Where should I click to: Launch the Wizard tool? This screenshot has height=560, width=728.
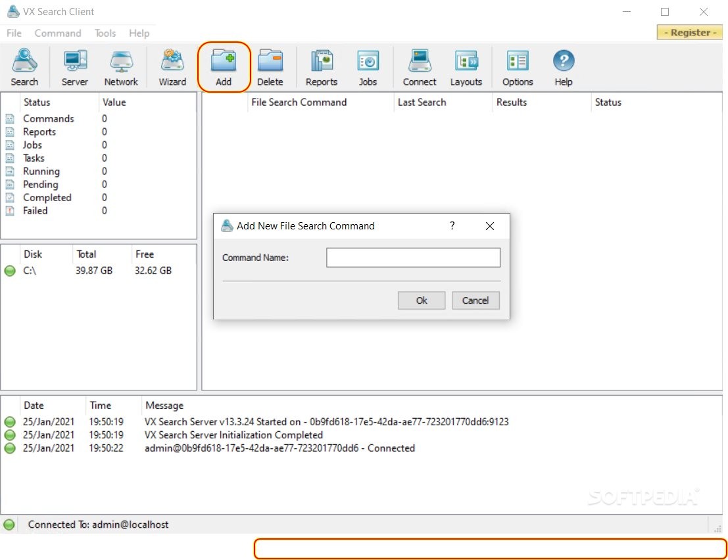(172, 67)
